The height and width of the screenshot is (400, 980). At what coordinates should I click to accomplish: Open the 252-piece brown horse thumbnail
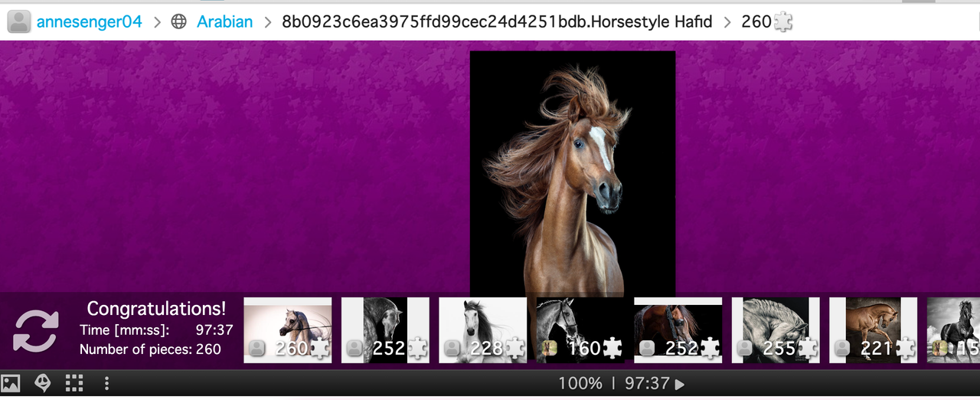tap(678, 330)
